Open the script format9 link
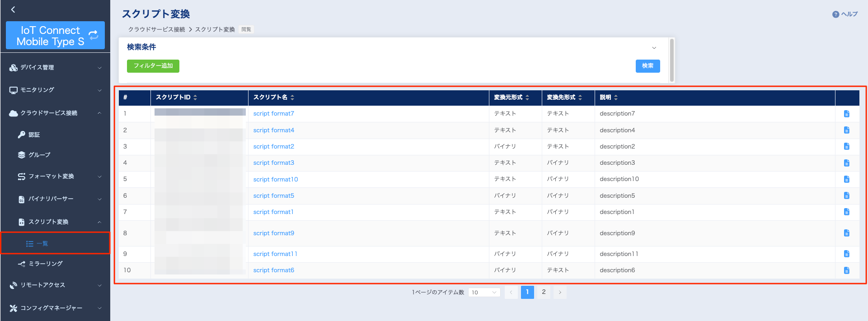868x321 pixels. click(274, 233)
